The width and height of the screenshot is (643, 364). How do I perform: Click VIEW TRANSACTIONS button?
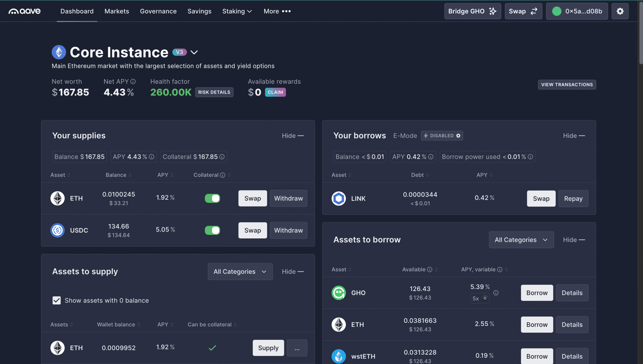point(567,85)
